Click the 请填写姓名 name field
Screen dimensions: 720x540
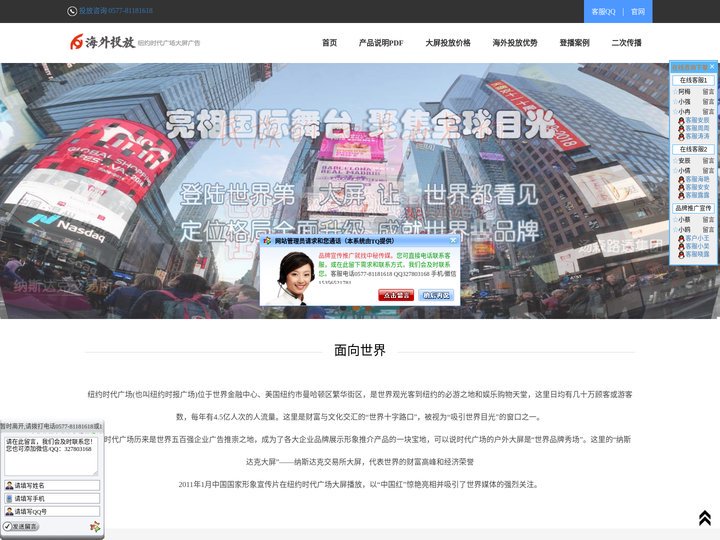(x=52, y=485)
